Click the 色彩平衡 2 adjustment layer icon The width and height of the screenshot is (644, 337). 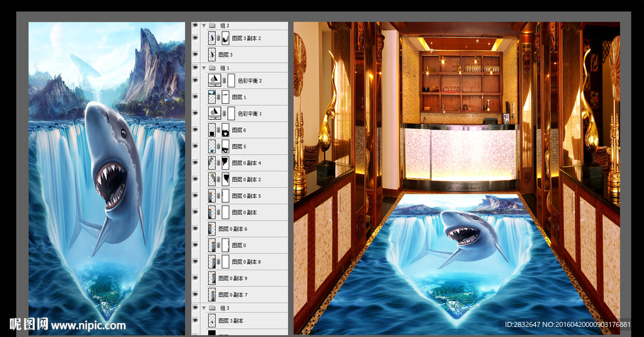(214, 80)
